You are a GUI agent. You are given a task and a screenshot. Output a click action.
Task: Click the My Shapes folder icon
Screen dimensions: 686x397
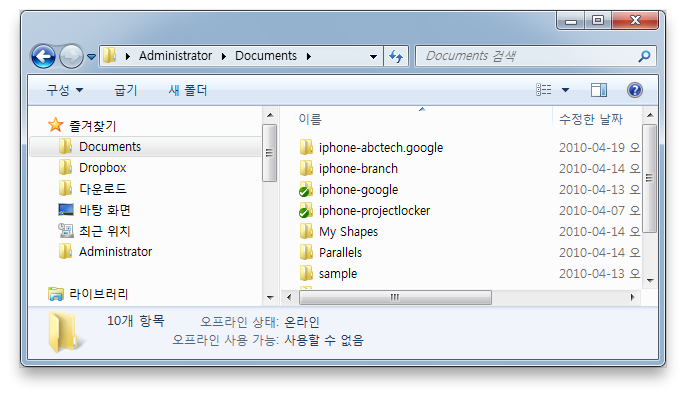coord(306,231)
